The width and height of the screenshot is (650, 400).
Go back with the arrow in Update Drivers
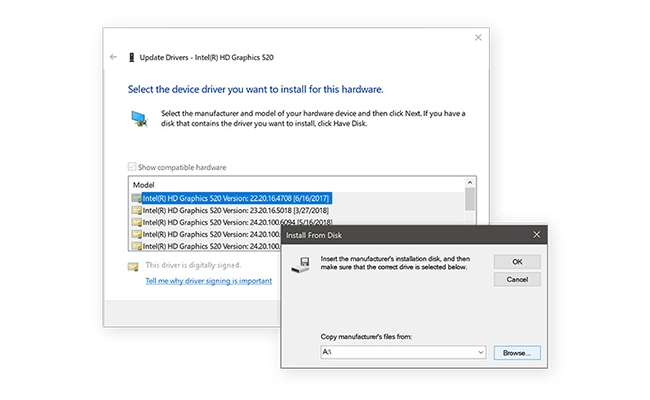(113, 57)
